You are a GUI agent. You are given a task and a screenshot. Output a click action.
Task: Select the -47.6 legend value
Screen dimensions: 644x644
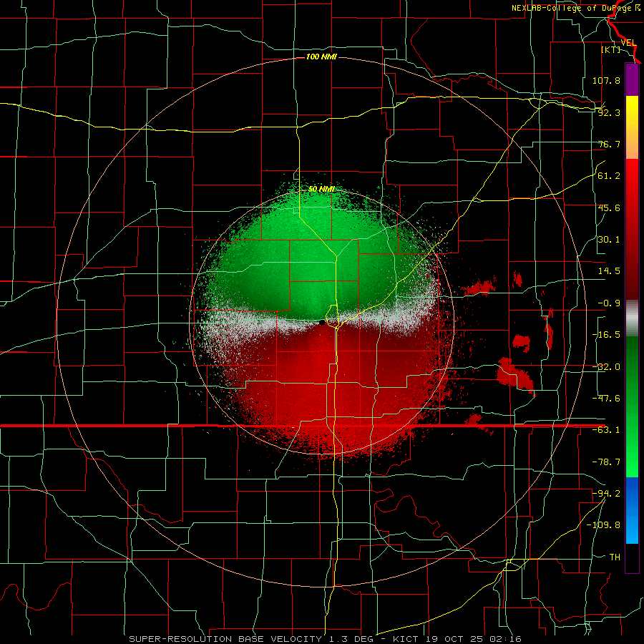(x=606, y=399)
